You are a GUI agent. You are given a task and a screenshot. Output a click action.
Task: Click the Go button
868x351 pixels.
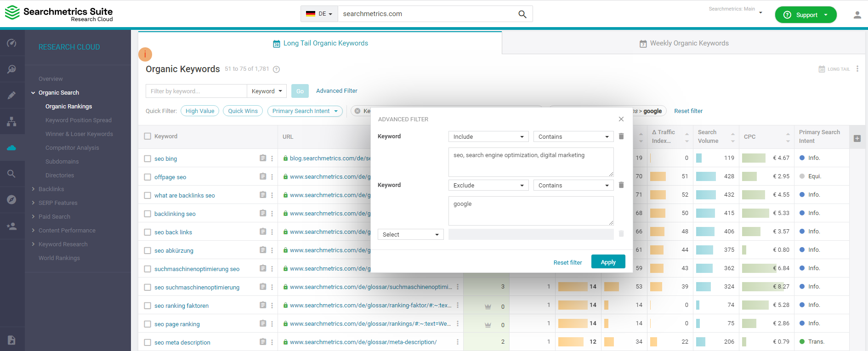(300, 91)
